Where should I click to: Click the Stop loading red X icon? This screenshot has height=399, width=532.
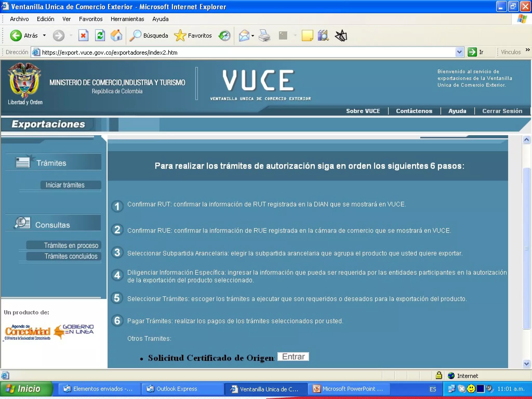point(83,36)
